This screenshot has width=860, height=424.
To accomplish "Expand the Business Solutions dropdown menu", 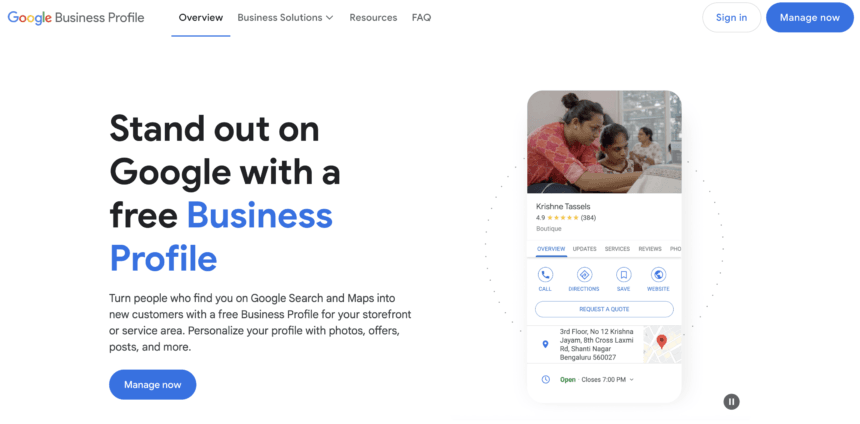I will point(285,18).
